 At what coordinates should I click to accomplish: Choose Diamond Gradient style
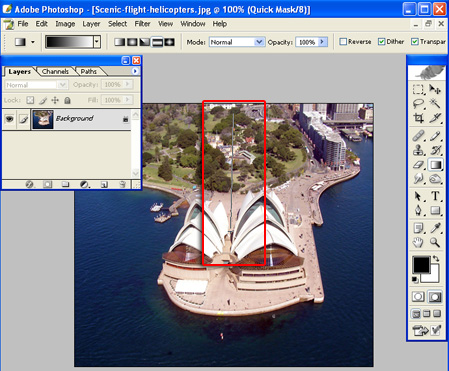point(170,42)
